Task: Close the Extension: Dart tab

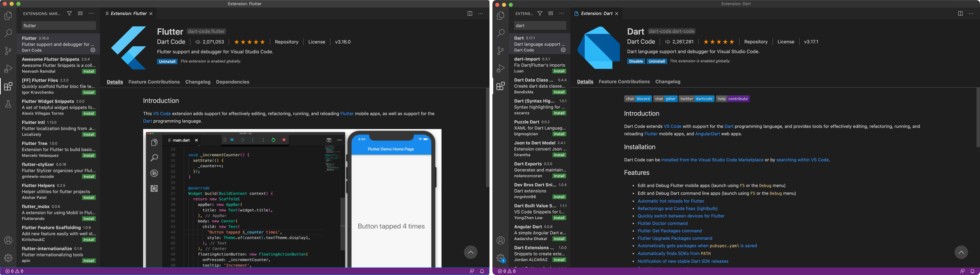Action: pyautogui.click(x=617, y=13)
